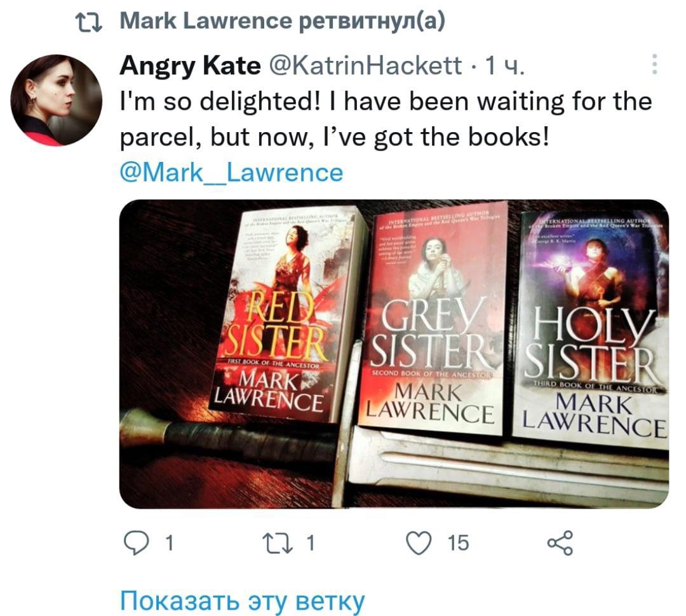Click the tweet text about the parcel

[386, 119]
